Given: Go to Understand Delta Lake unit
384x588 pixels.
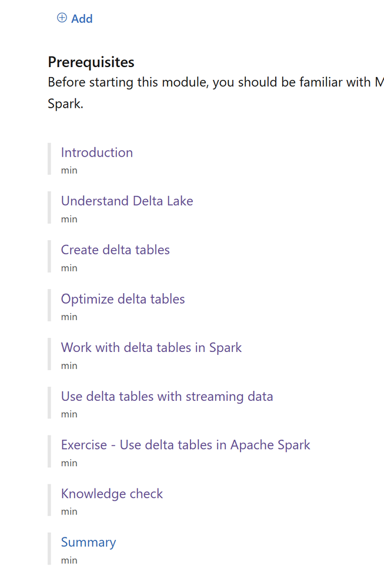Looking at the screenshot, I should [127, 201].
